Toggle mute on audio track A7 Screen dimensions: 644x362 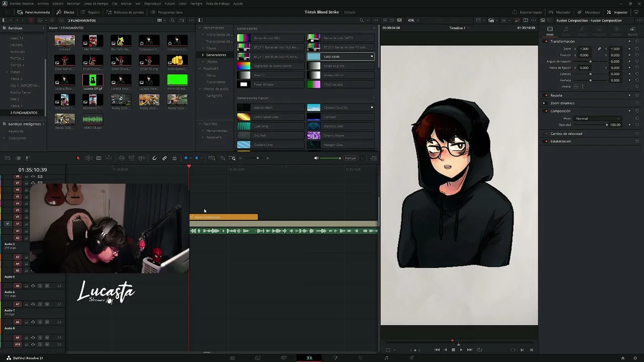pyautogui.click(x=47, y=304)
